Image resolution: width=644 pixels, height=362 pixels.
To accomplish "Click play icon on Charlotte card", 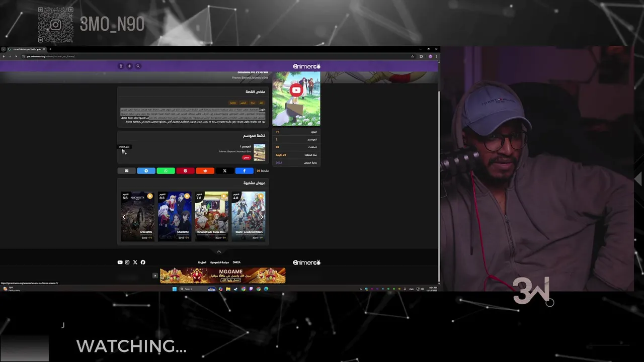I will [x=187, y=196].
